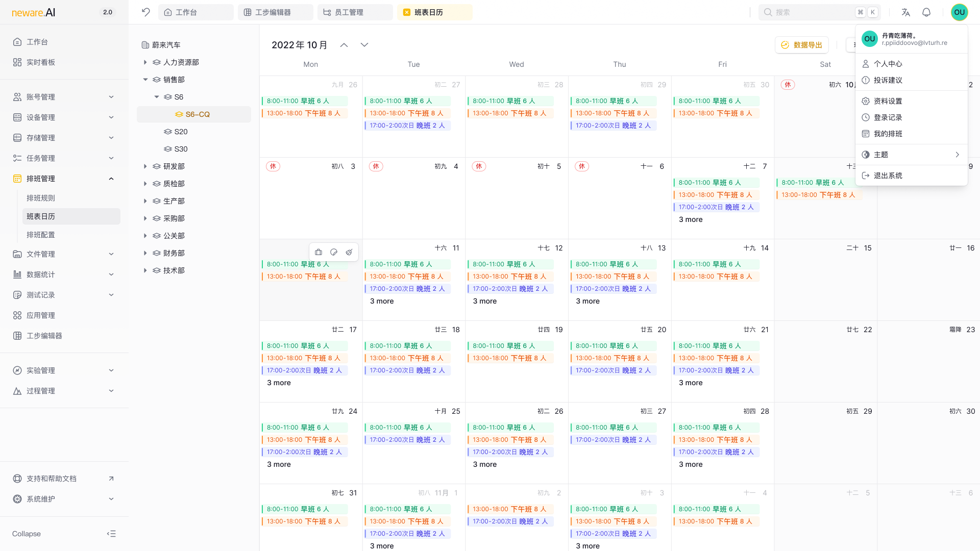Open the language translate icon
Screen dimensions: 980x551
point(905,12)
